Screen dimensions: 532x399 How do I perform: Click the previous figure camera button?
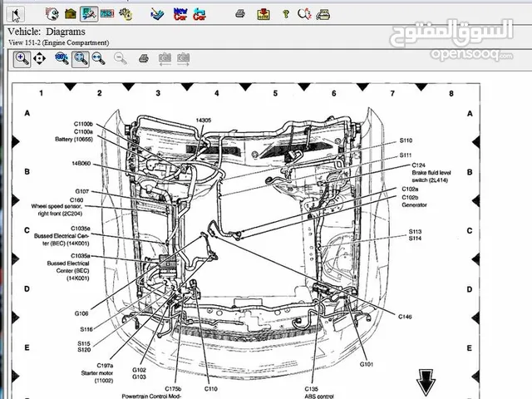165,58
